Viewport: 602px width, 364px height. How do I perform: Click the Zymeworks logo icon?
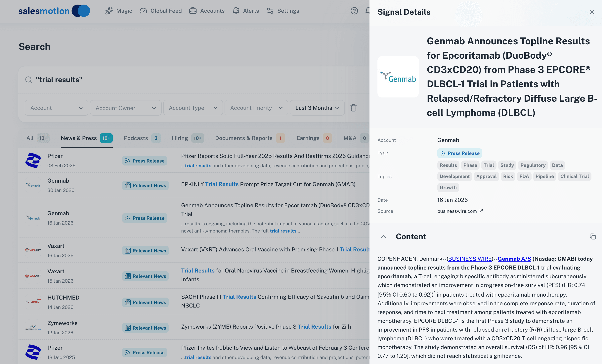[33, 327]
